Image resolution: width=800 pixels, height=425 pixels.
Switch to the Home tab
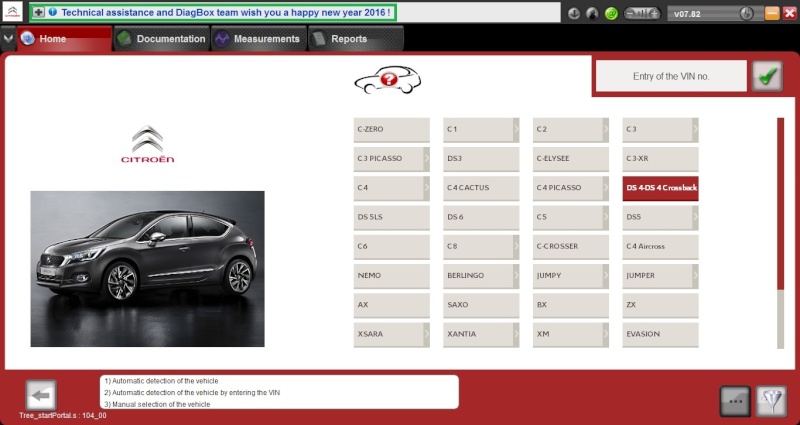click(64, 39)
